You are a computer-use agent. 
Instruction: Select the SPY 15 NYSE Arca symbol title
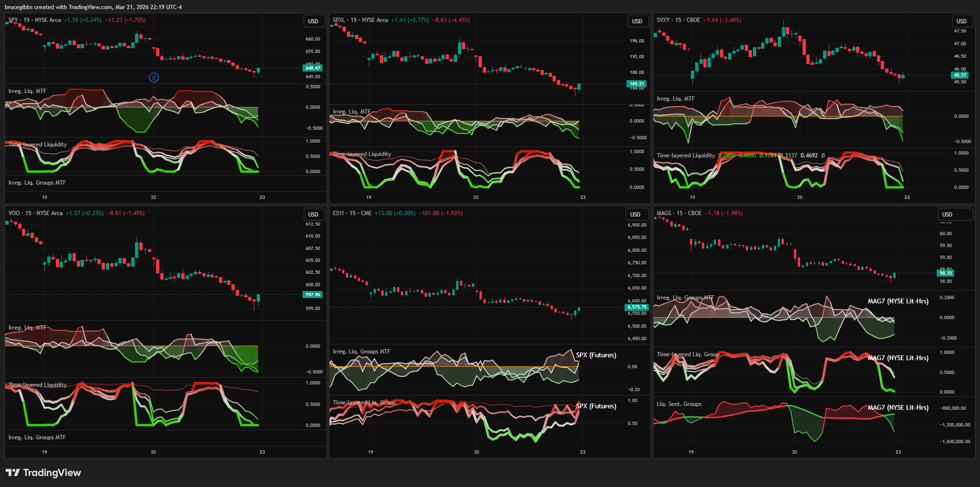(x=34, y=20)
